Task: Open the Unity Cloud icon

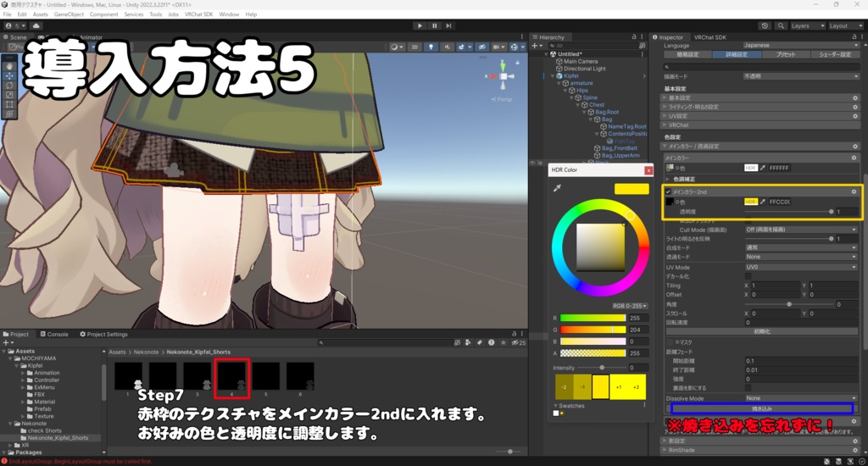Action: pyautogui.click(x=36, y=25)
